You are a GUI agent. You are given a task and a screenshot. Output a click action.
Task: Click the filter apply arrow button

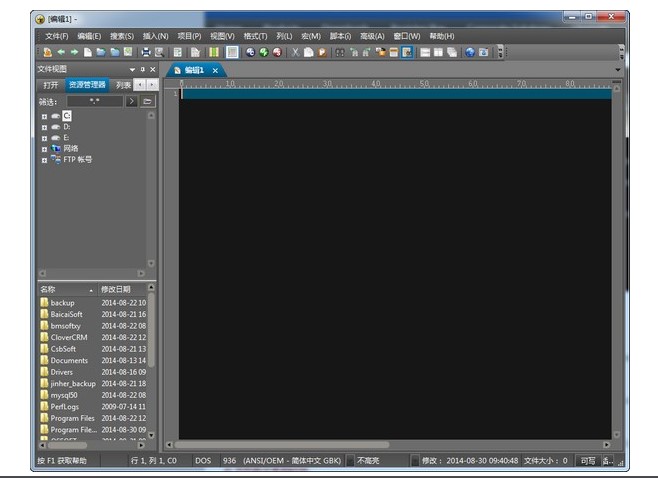[131, 101]
